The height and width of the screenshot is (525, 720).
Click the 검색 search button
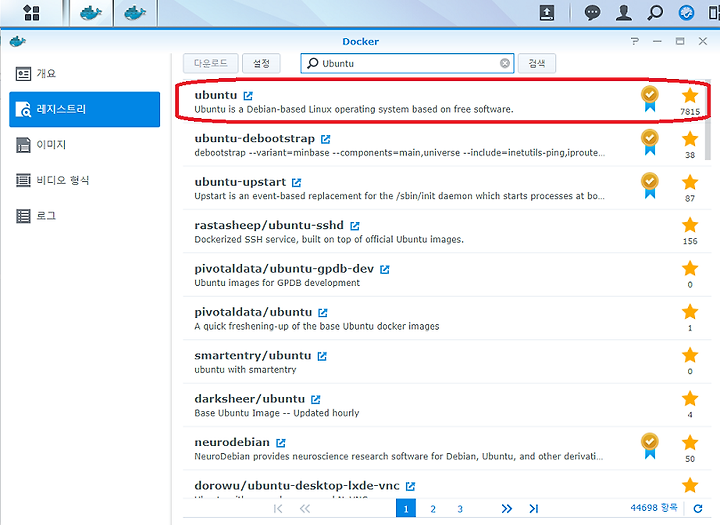pyautogui.click(x=537, y=63)
